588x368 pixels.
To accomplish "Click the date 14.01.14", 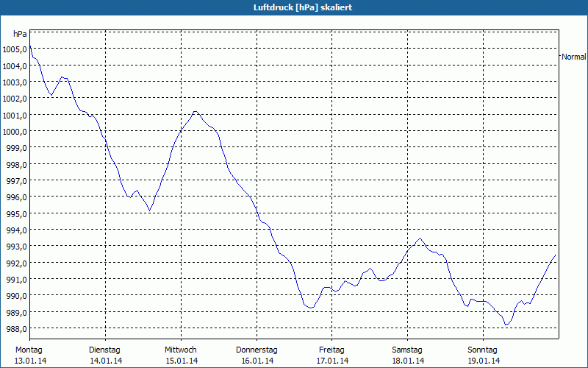I will 106,361.
